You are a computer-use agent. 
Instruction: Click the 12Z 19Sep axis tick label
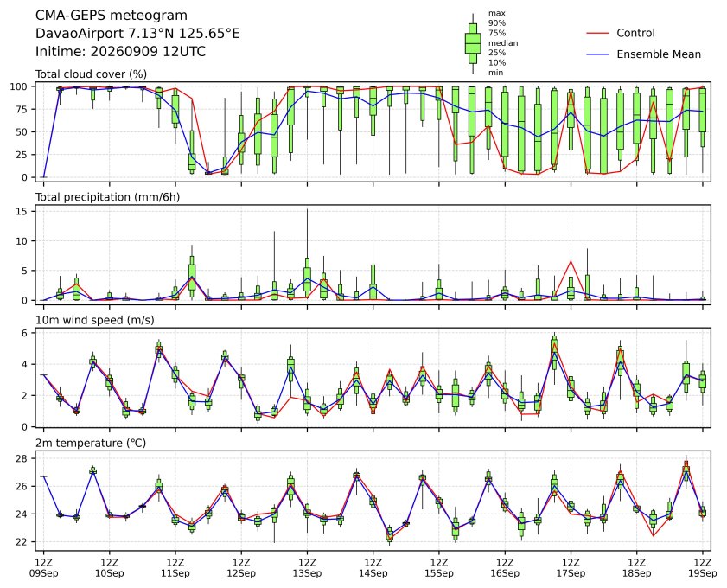click(703, 568)
